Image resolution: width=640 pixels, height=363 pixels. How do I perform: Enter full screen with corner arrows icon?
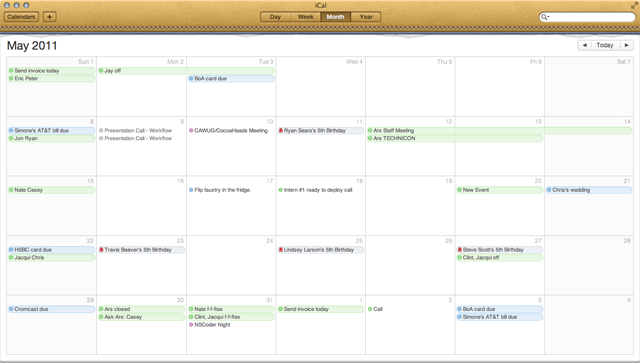[x=634, y=5]
